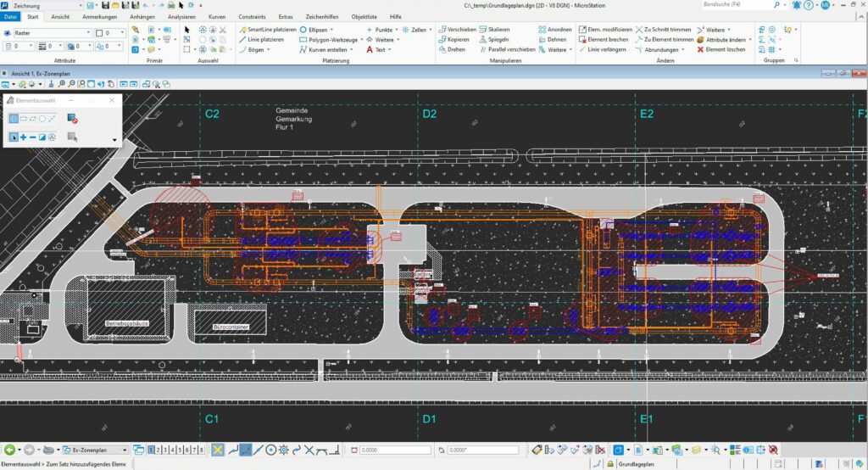Open the Raster level dropdown
The image size is (868, 470).
tap(88, 33)
